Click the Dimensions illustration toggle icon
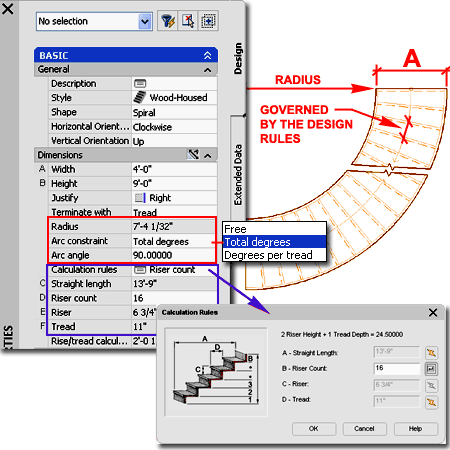 tap(193, 154)
